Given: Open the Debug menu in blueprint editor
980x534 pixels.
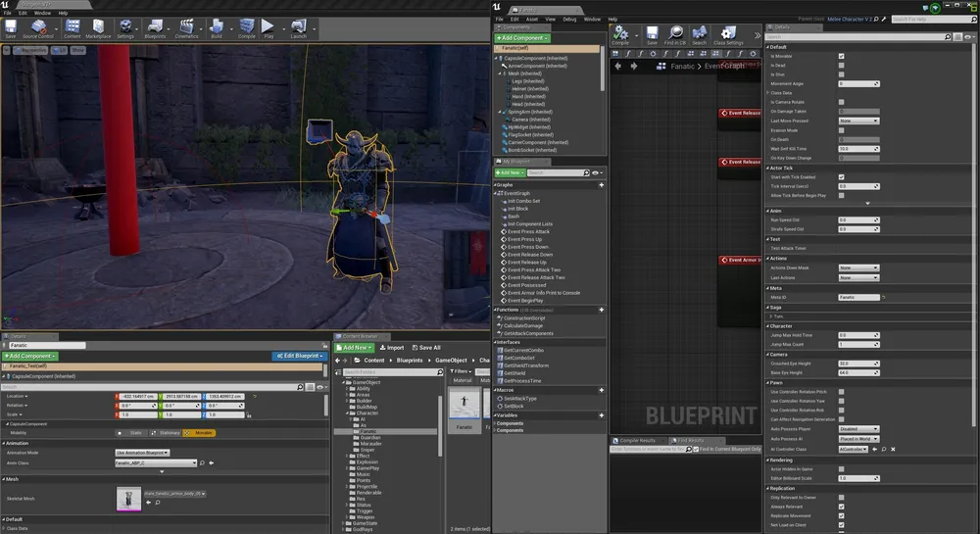Looking at the screenshot, I should (x=567, y=19).
